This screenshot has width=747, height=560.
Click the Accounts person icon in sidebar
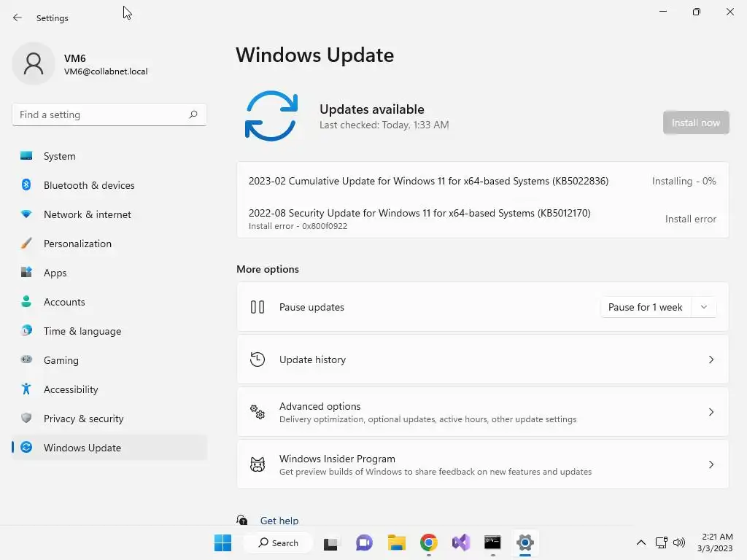(x=26, y=301)
